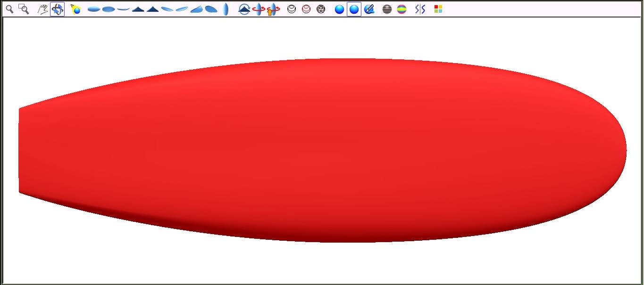Enable the triangulated mesh sphere display
Screen dimensions: 644x285
click(321, 9)
